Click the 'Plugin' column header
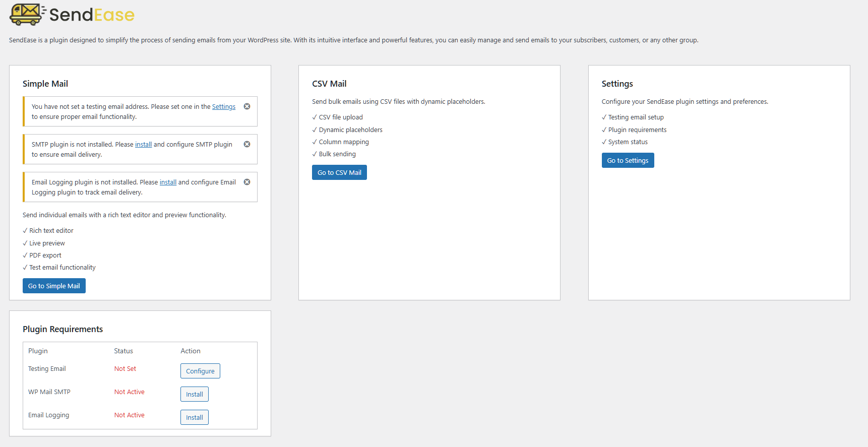 pyautogui.click(x=38, y=351)
